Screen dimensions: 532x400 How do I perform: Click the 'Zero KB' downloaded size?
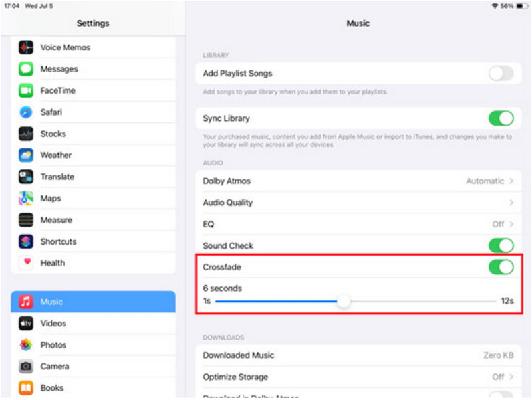pos(498,355)
